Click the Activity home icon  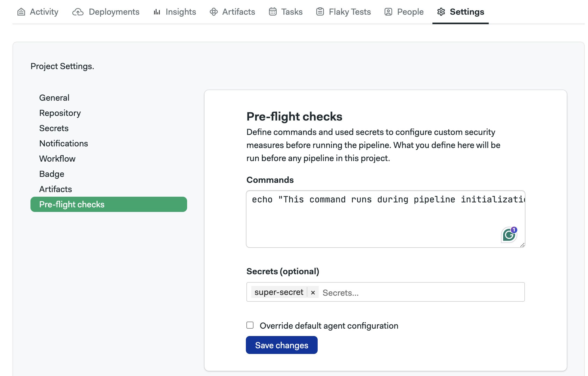click(21, 12)
